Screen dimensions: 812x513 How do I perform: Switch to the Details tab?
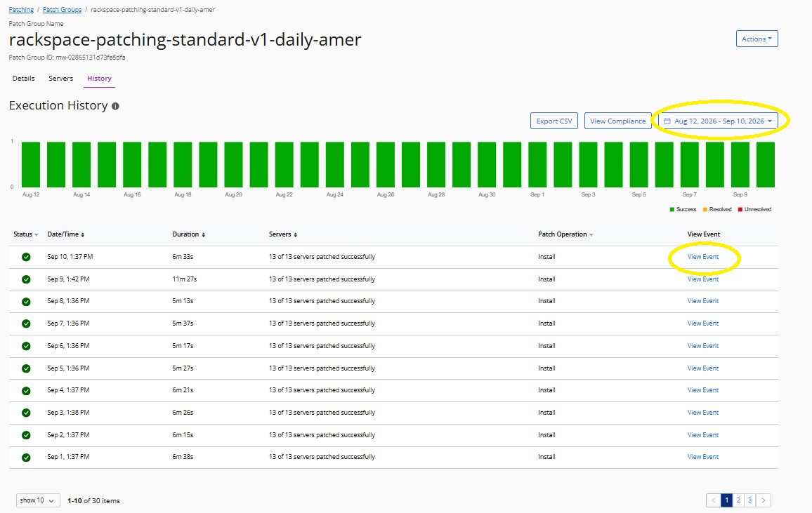coord(23,78)
